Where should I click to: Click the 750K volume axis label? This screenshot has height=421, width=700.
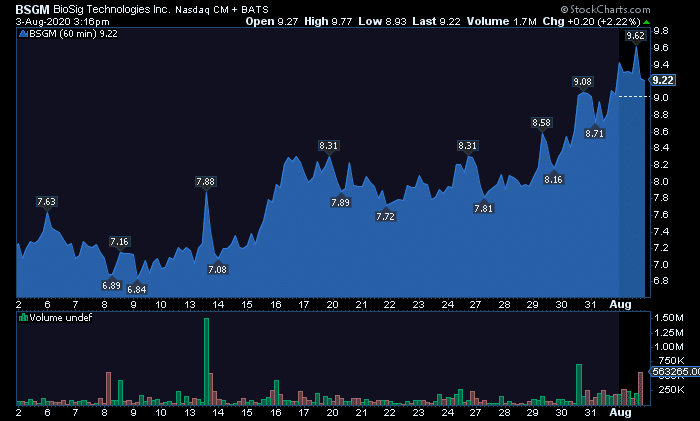click(671, 361)
